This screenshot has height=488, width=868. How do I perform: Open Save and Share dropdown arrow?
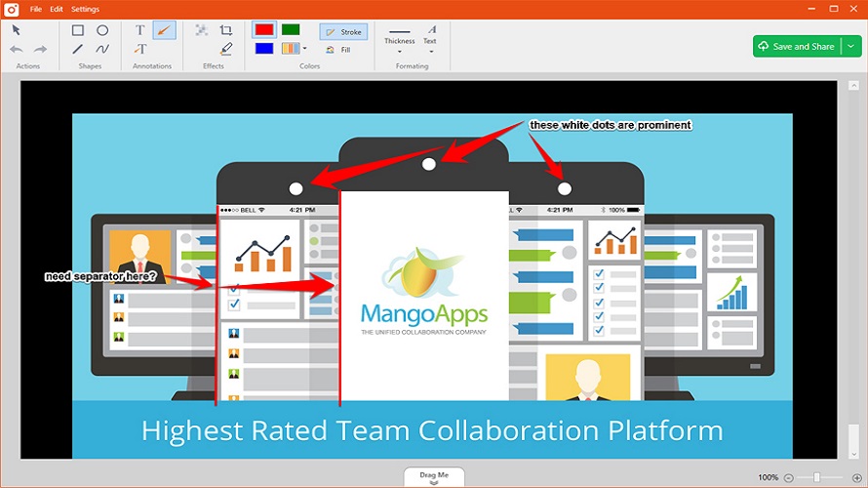click(x=849, y=46)
